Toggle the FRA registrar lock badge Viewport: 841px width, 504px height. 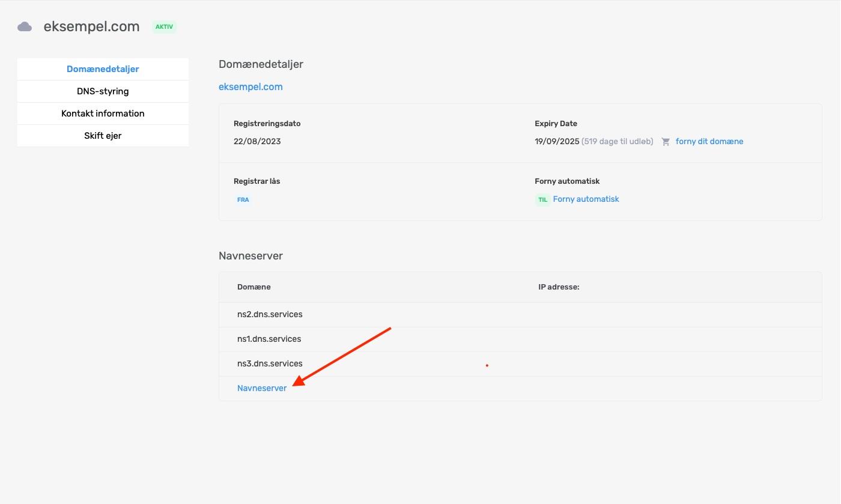tap(243, 199)
